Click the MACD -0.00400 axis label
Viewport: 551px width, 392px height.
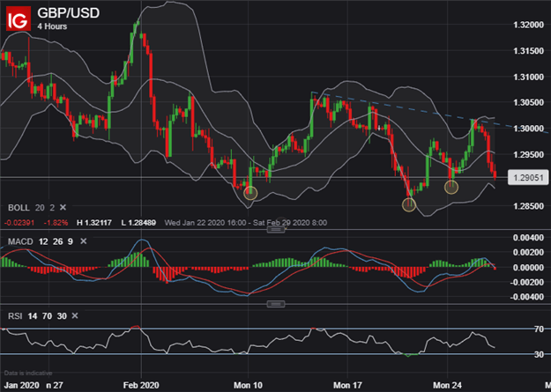[527, 297]
